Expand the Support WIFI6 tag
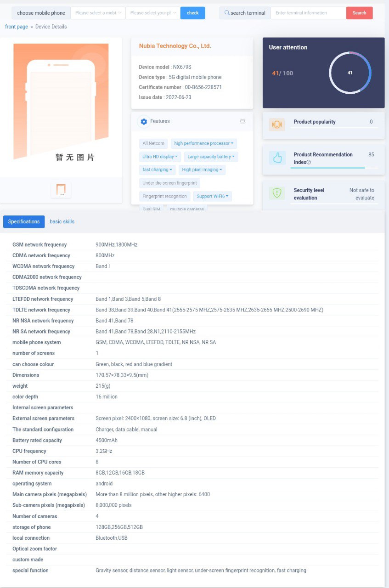Image resolution: width=389 pixels, height=588 pixels. (x=213, y=196)
